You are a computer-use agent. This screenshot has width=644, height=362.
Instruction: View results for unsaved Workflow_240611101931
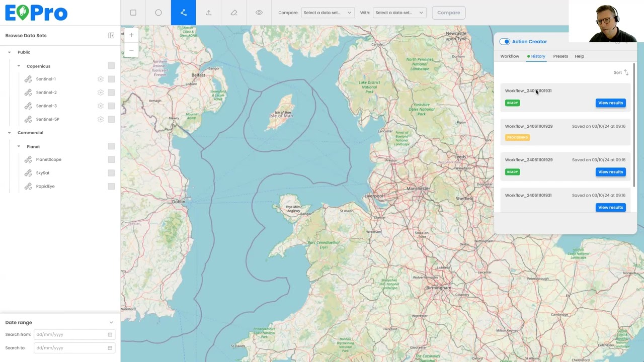point(611,103)
